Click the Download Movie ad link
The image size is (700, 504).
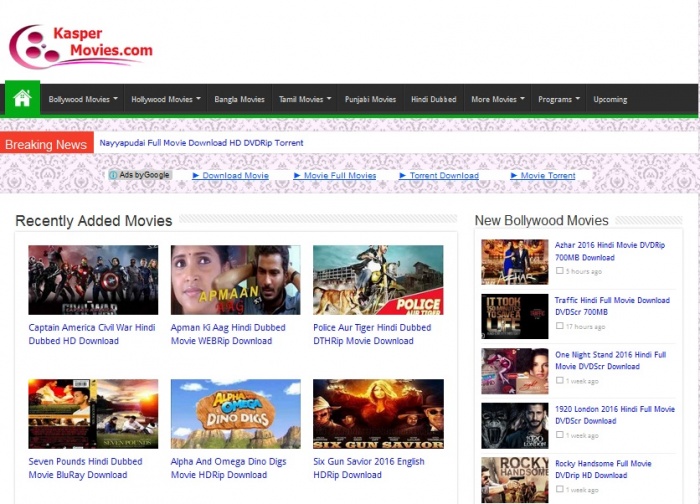(x=236, y=175)
